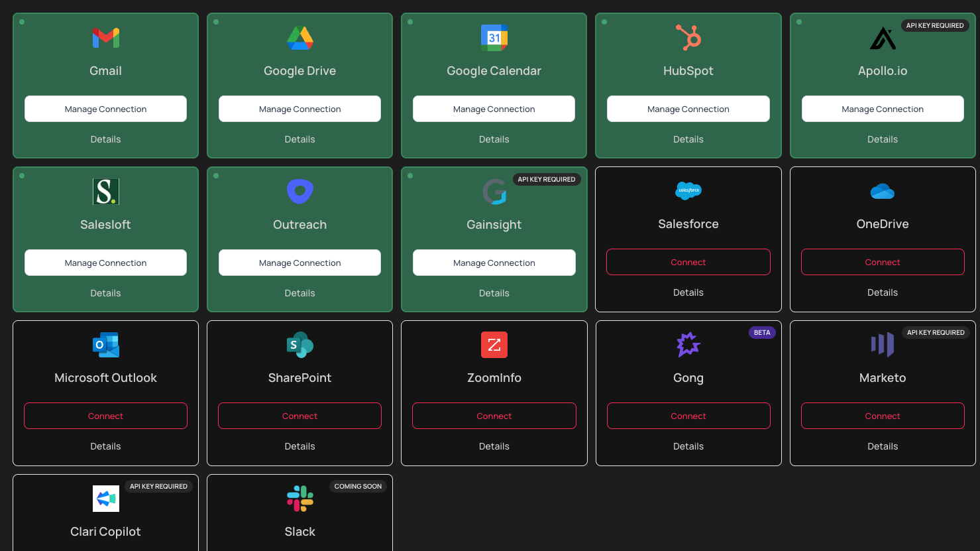Click the ZoomInfo red icon
The width and height of the screenshot is (980, 551).
click(494, 345)
